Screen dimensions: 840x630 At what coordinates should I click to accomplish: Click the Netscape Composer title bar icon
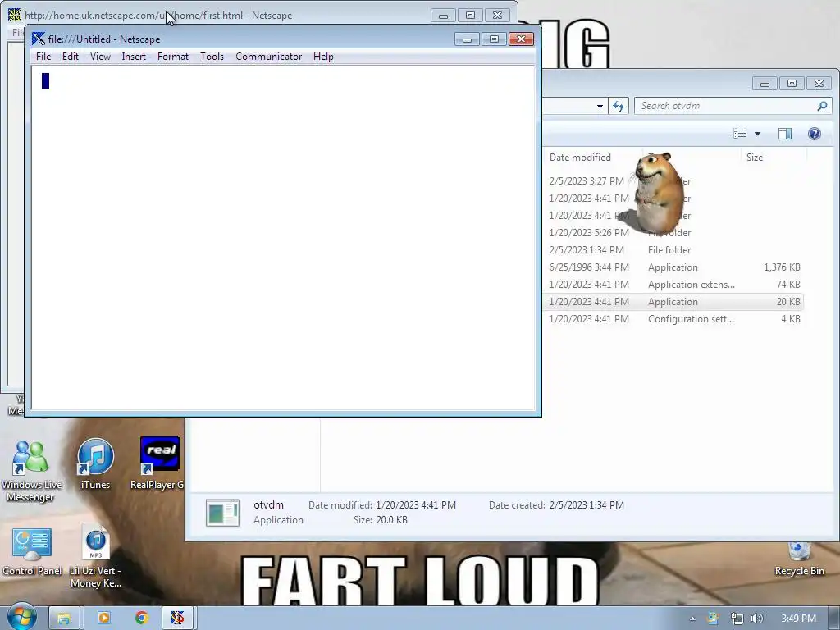(38, 39)
